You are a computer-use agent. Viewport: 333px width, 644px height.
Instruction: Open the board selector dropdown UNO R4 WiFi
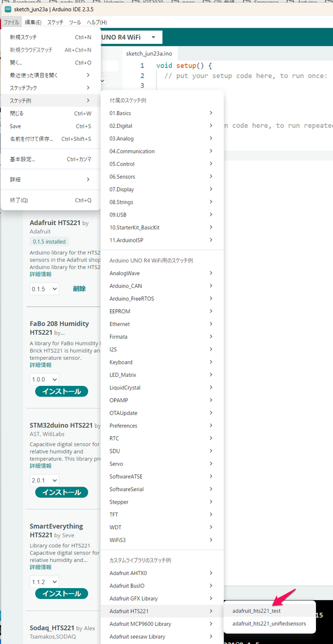(131, 37)
